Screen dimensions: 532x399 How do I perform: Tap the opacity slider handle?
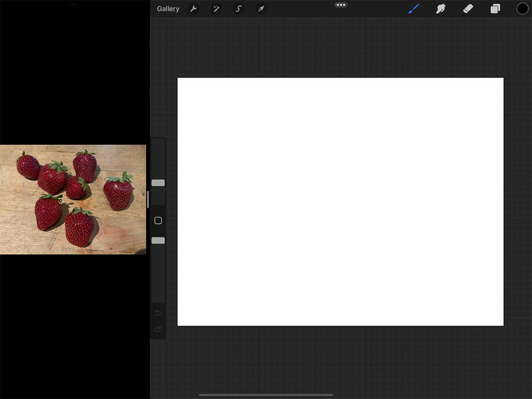point(158,240)
